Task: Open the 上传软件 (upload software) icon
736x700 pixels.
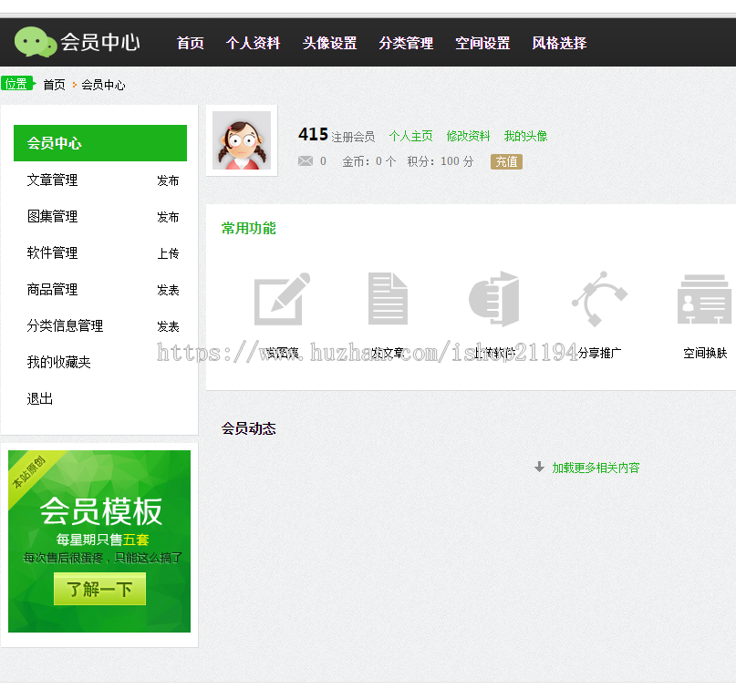Action: [493, 299]
